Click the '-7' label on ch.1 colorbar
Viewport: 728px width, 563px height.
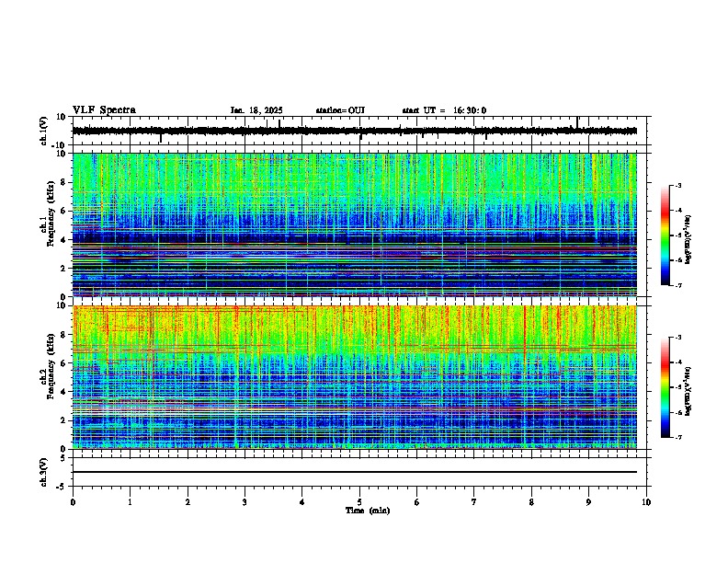(677, 285)
